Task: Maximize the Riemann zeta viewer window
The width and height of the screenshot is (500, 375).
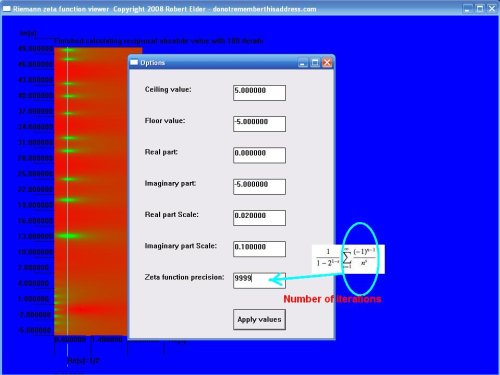Action: click(x=480, y=9)
